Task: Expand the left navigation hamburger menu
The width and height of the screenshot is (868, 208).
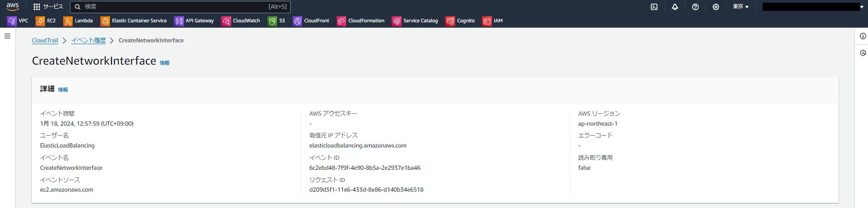Action: 7,36
